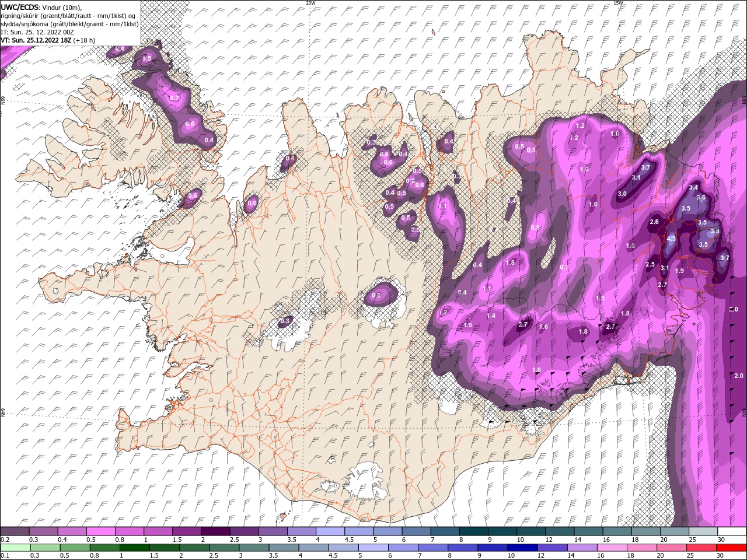Select the lower legend swatch between 14 and 16
This screenshot has height=560, width=747.
(x=582, y=548)
